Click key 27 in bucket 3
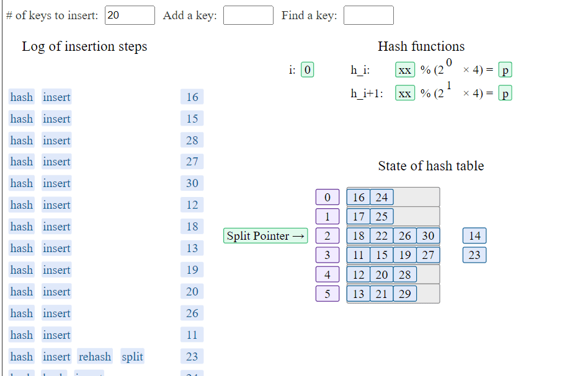 [x=428, y=255]
